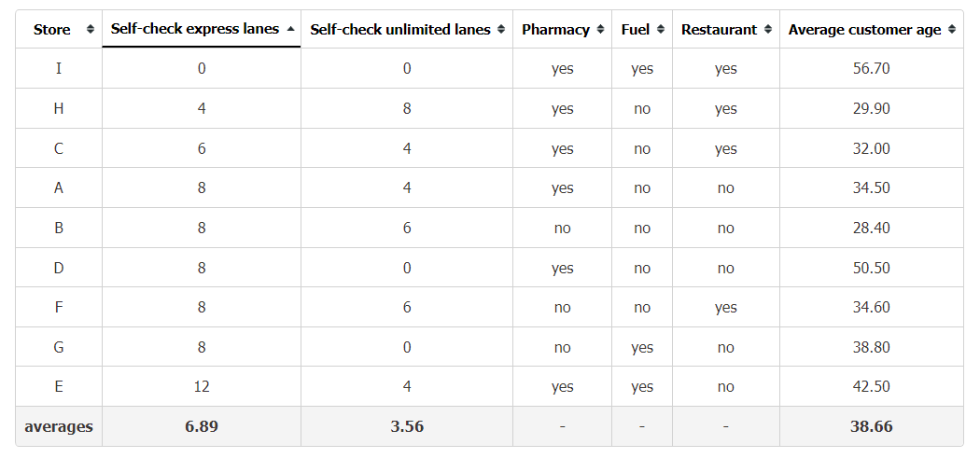Select the 6.89 average express lanes cell

[x=202, y=427]
